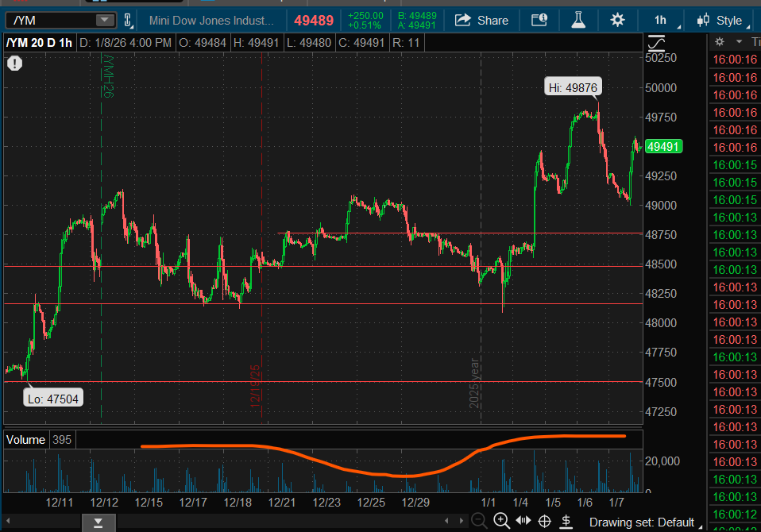The width and height of the screenshot is (761, 532).
Task: Select the red price line at 47500
Action: pos(323,382)
